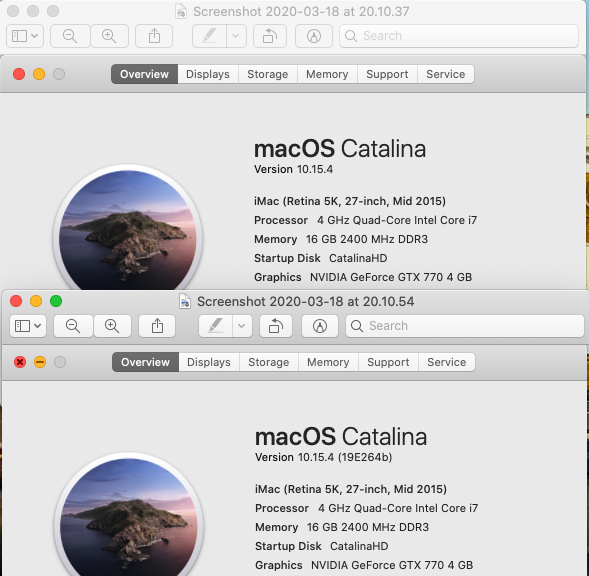Viewport: 589px width, 576px height.
Task: Open the Memory tab in the lower screenshot
Action: tap(328, 362)
